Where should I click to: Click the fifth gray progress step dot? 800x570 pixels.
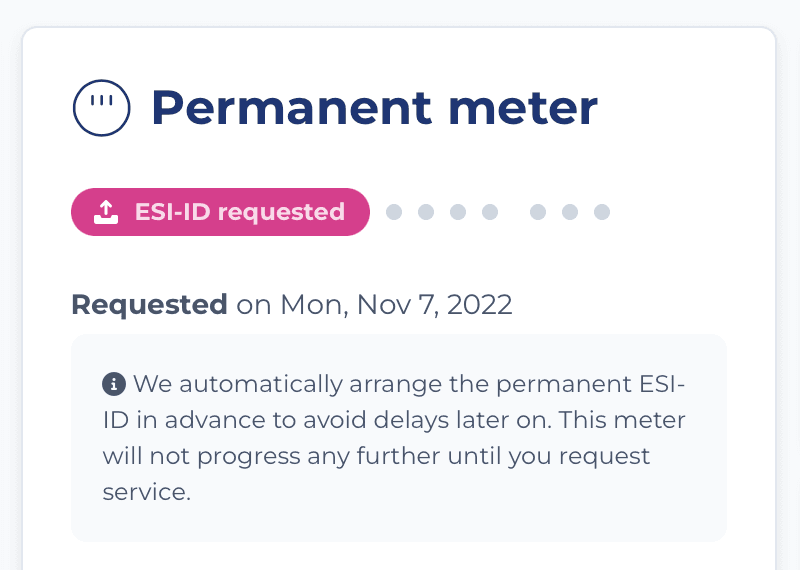point(538,212)
